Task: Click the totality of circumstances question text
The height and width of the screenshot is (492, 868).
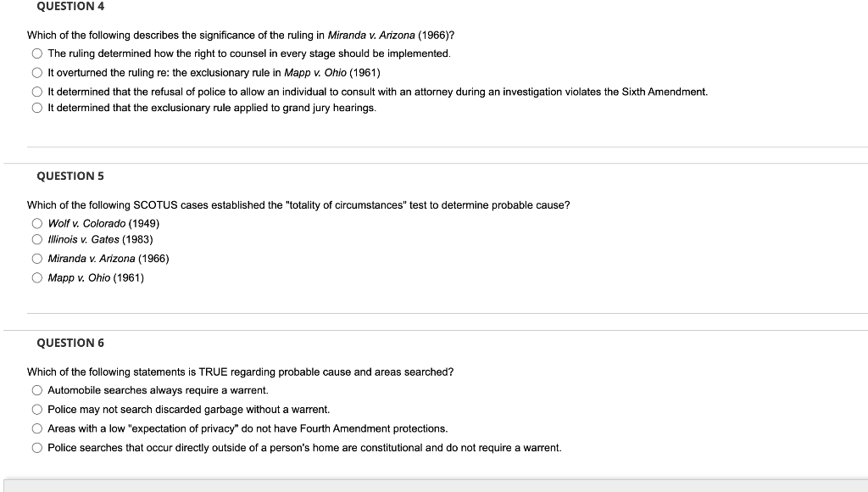Action: (x=297, y=204)
